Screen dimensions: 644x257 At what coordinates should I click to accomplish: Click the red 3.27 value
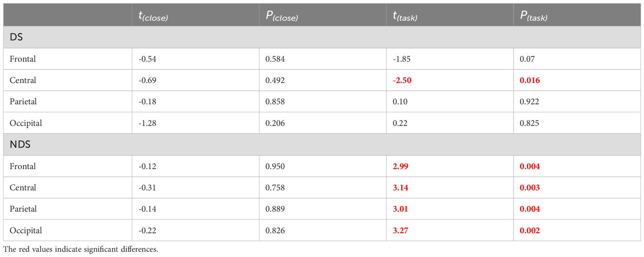401,231
